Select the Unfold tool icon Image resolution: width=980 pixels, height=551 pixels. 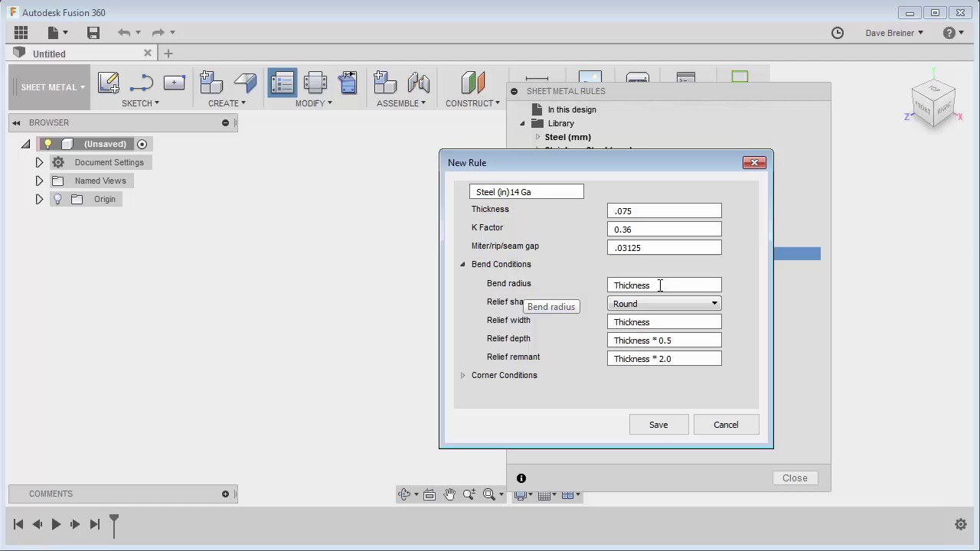tap(315, 83)
